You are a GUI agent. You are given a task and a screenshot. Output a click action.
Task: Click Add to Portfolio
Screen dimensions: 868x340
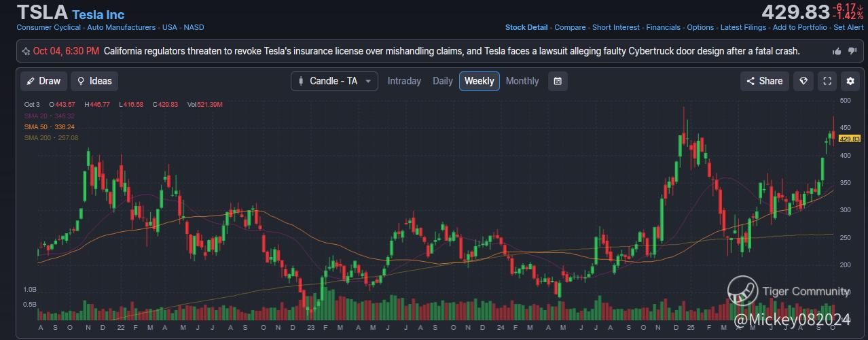[x=800, y=27]
